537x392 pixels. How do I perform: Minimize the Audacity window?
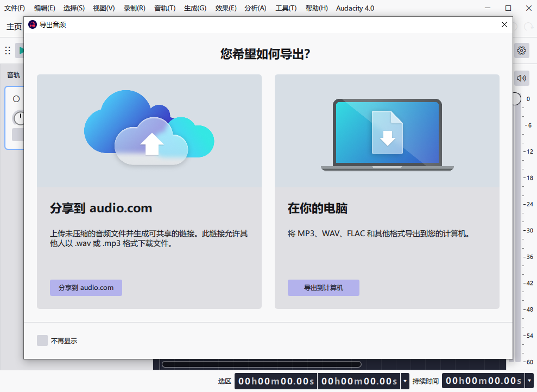488,8
